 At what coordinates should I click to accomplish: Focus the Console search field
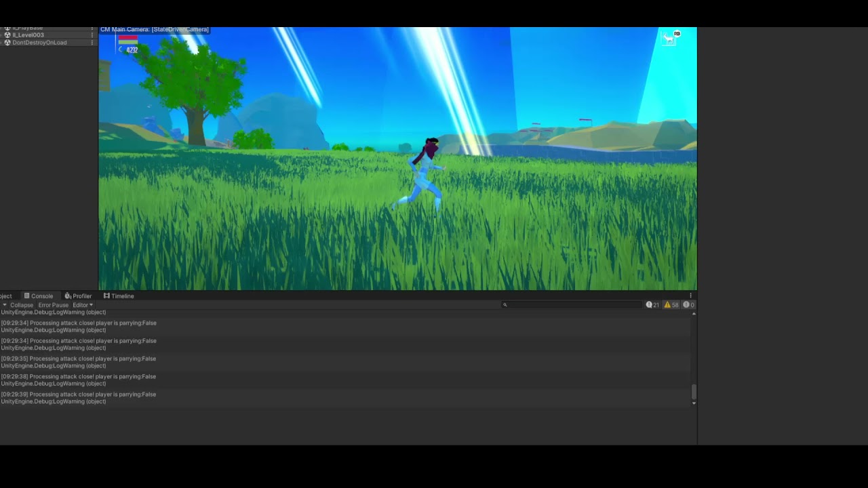pos(571,305)
